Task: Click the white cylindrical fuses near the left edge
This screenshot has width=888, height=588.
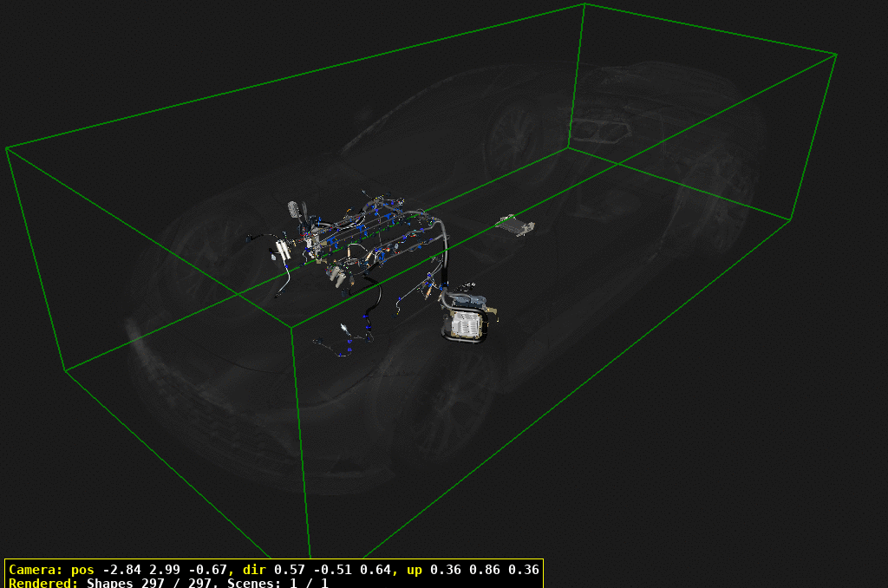Action: pyautogui.click(x=283, y=249)
